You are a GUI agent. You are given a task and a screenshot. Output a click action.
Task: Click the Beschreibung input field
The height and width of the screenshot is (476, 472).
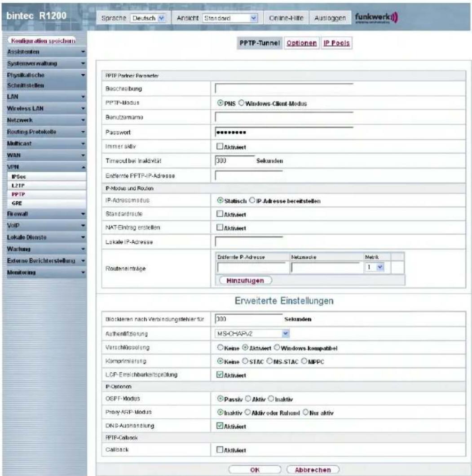click(x=284, y=89)
